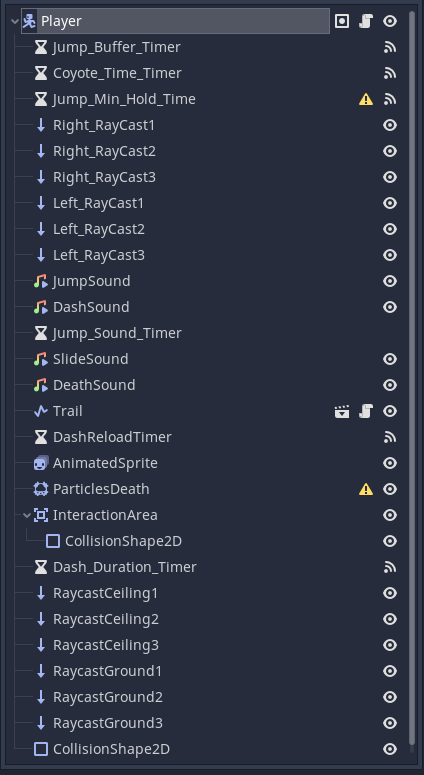The height and width of the screenshot is (775, 424).
Task: Open the Trail node's script icon
Action: 366,411
